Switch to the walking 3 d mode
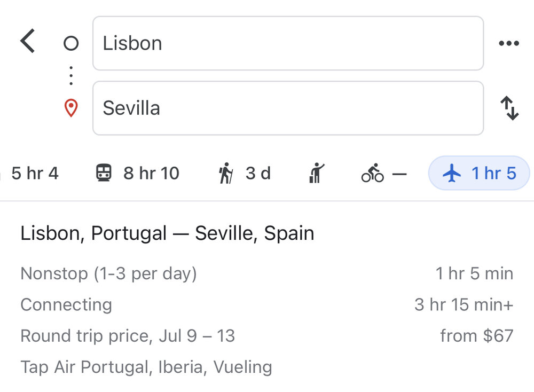 click(x=245, y=173)
